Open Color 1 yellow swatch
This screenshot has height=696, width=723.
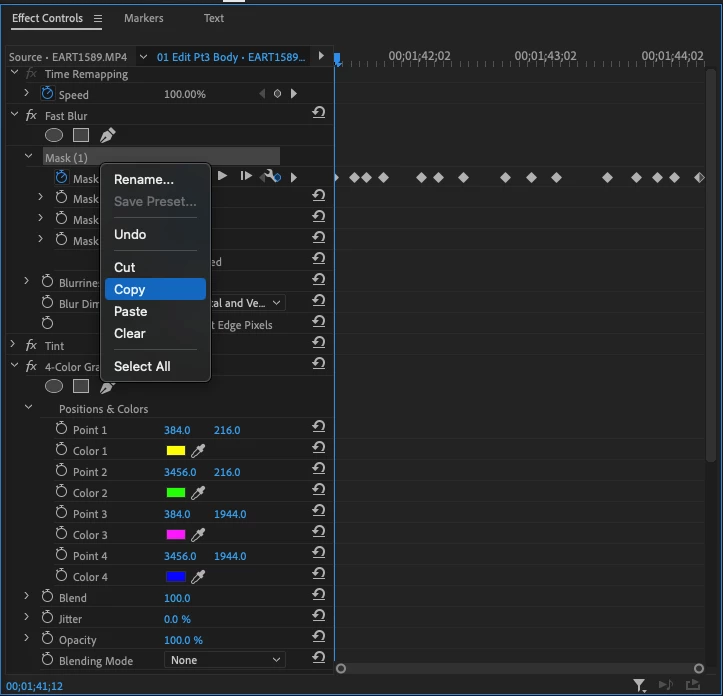(x=176, y=451)
